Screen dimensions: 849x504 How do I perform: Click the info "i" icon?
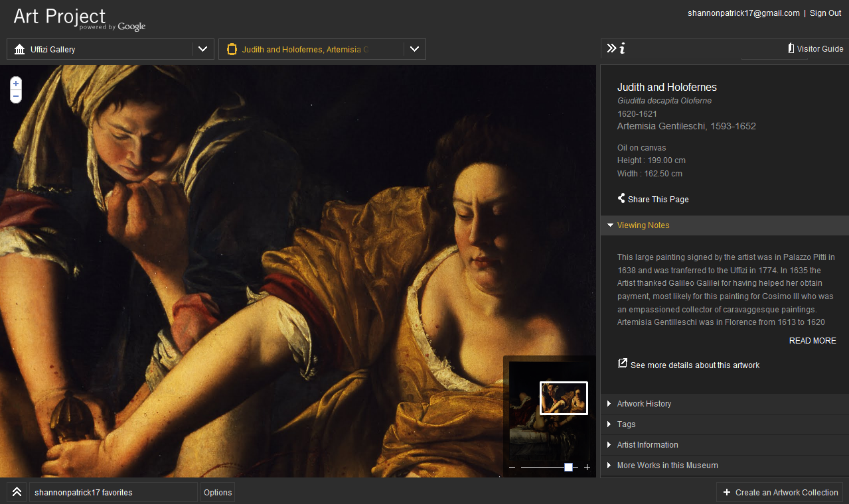click(x=622, y=48)
